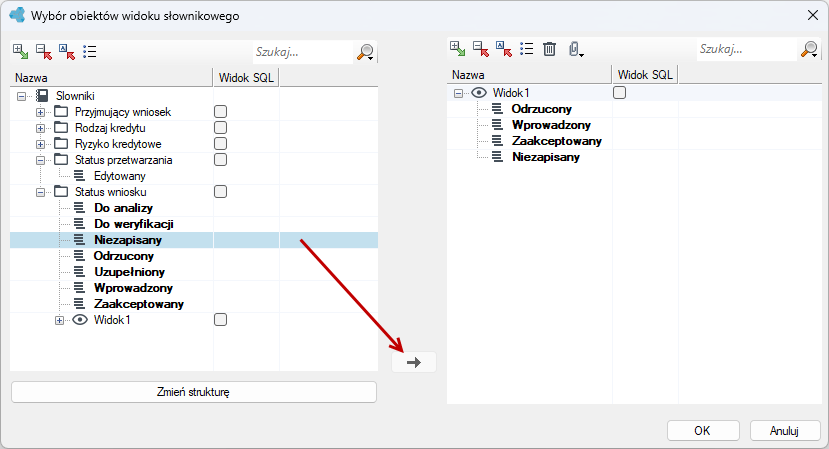
Task: Click the expand-all icon in right toolbar
Action: coord(458,49)
